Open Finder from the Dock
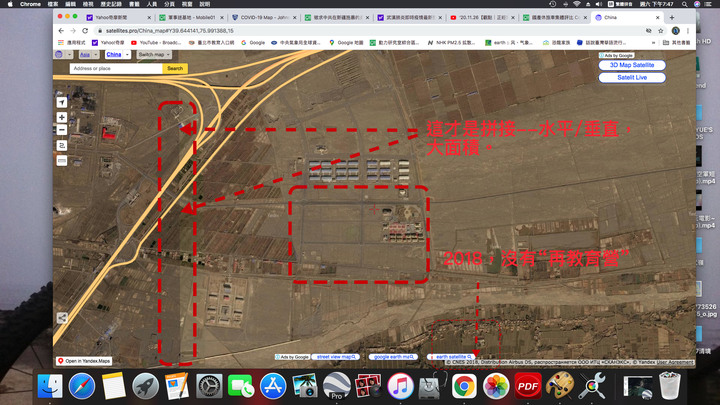 [50, 386]
